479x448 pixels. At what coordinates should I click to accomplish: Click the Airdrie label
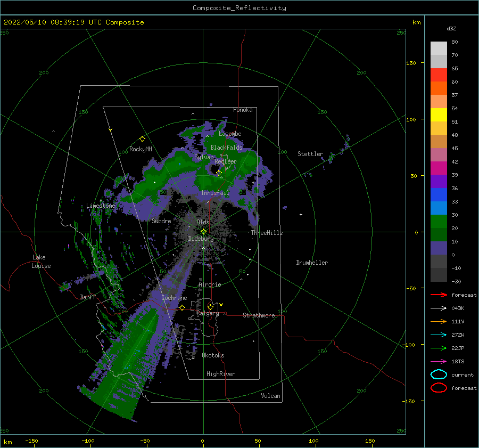click(x=210, y=284)
